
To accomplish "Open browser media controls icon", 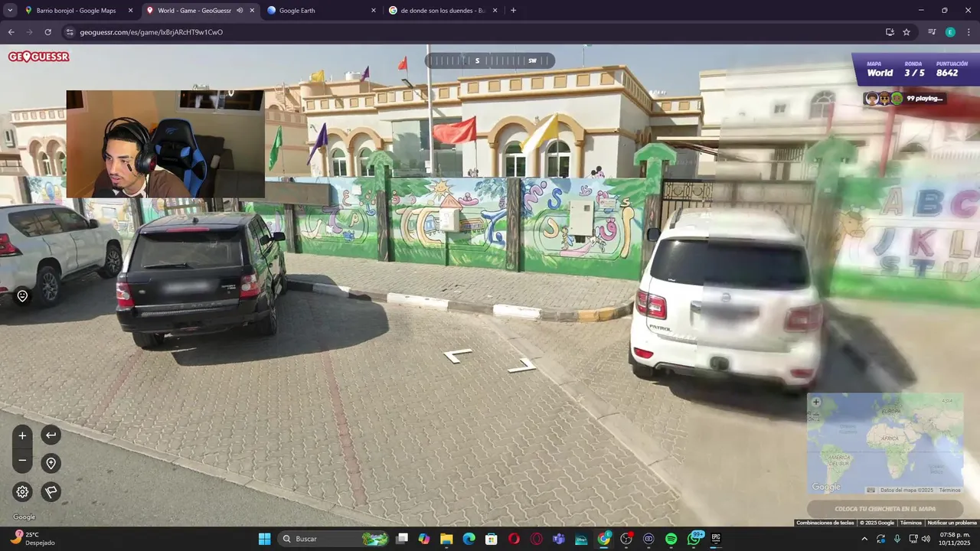I will [x=932, y=32].
